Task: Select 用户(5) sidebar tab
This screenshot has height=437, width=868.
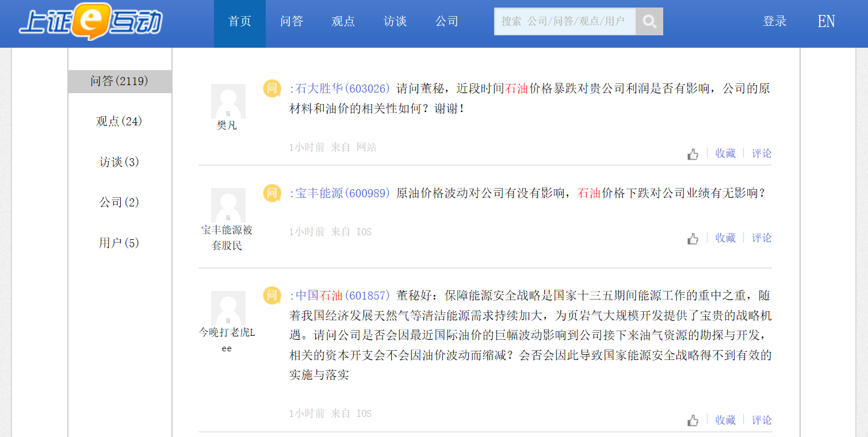Action: tap(120, 243)
